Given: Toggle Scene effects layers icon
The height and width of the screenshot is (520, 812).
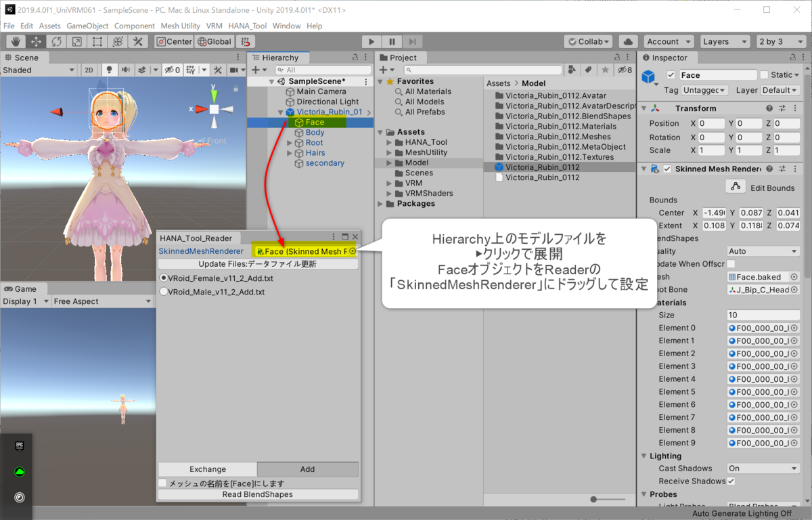Looking at the screenshot, I should pos(142,70).
